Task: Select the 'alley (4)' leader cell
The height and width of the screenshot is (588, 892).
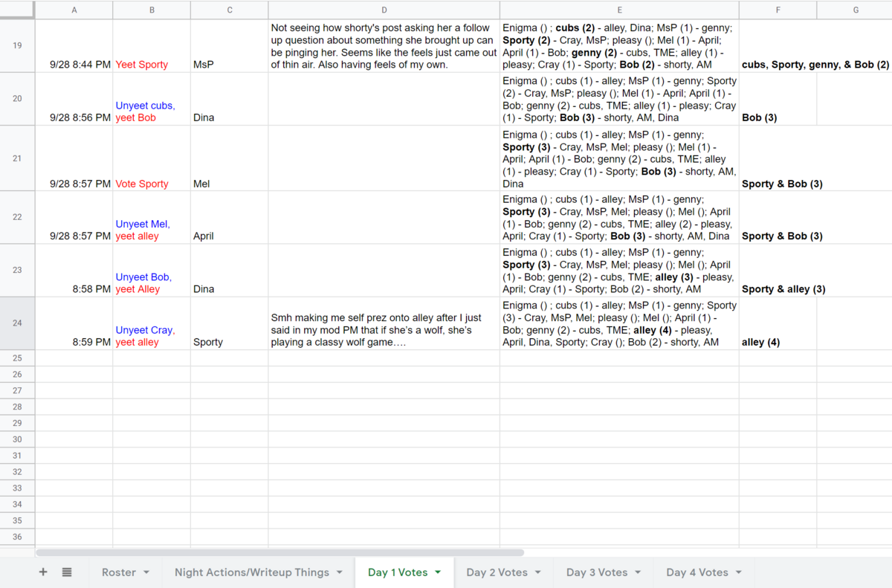Action: pos(778,323)
